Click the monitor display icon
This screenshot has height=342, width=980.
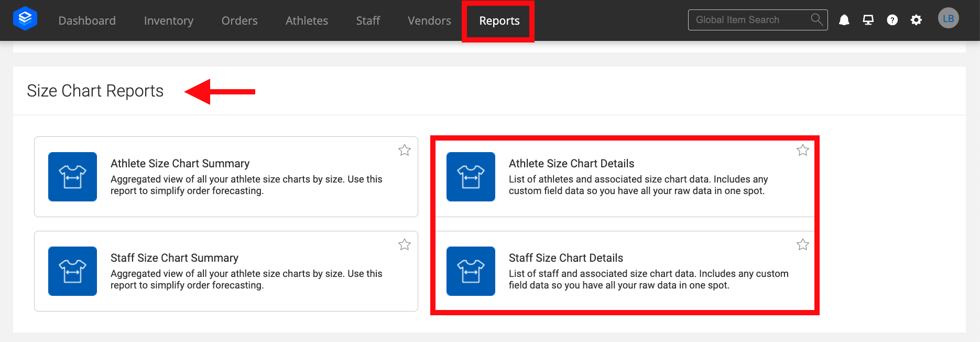(868, 20)
